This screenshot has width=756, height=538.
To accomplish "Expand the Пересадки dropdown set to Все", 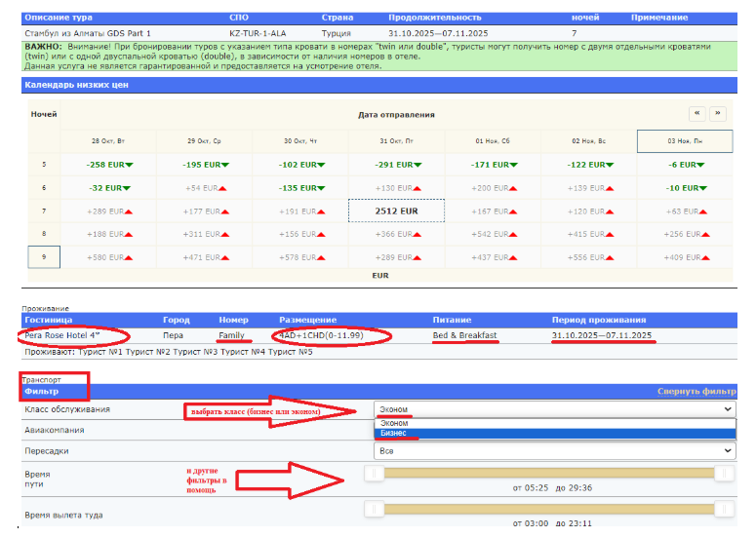I will pyautogui.click(x=554, y=451).
